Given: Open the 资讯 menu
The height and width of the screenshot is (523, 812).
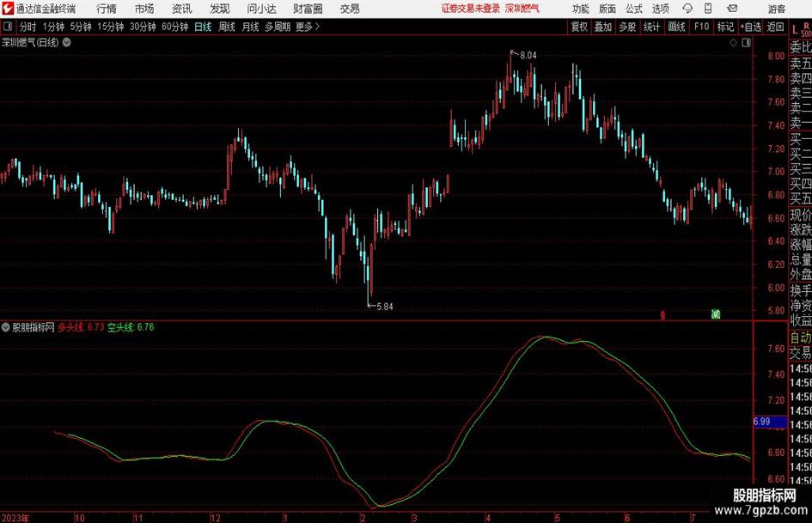Looking at the screenshot, I should pyautogui.click(x=181, y=9).
